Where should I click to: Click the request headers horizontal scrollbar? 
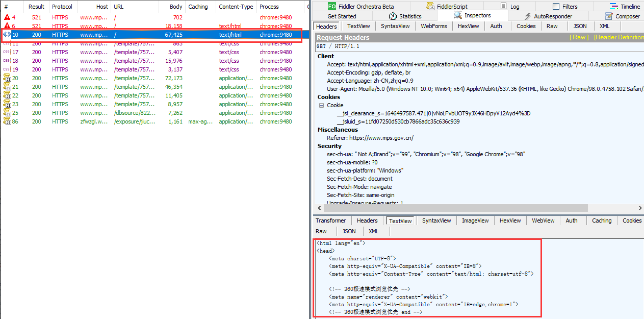pyautogui.click(x=474, y=208)
